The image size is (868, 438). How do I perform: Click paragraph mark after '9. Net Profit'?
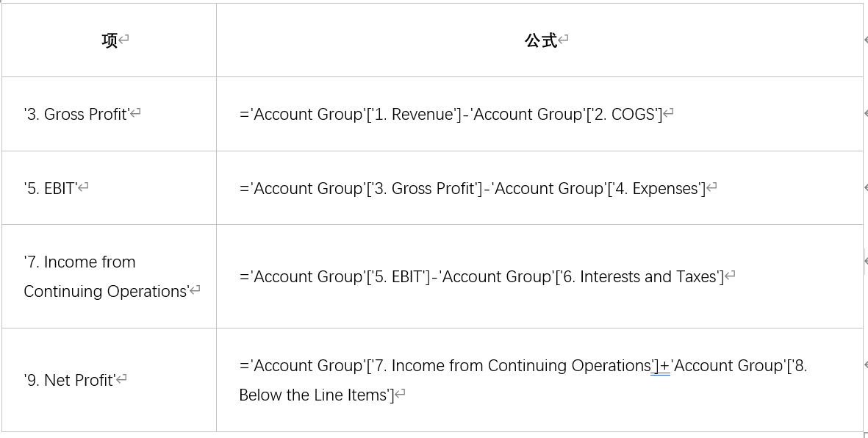(x=121, y=380)
